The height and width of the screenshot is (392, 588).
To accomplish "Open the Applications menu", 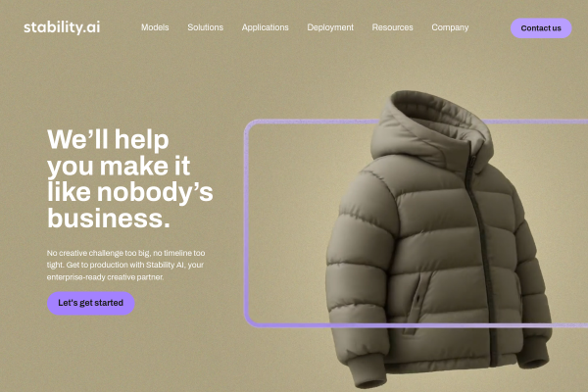I will 266,27.
